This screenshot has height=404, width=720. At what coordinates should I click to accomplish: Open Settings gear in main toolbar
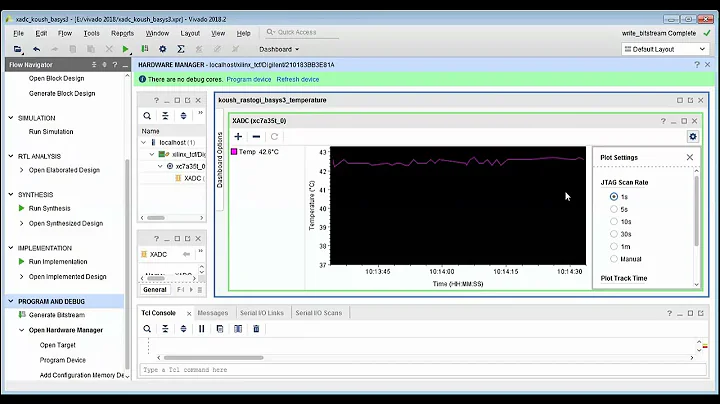point(163,49)
